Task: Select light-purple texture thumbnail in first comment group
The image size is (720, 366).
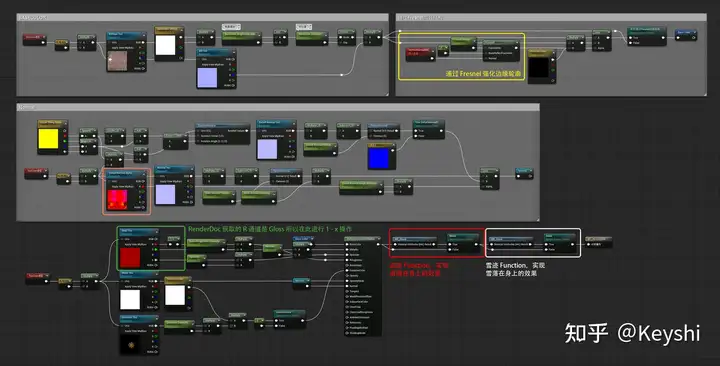Action: click(x=207, y=77)
